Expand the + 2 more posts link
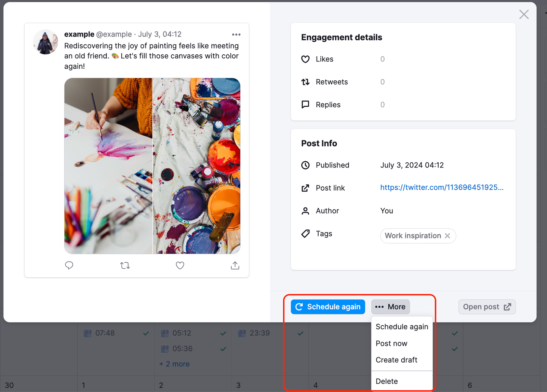This screenshot has height=392, width=547. pos(174,364)
